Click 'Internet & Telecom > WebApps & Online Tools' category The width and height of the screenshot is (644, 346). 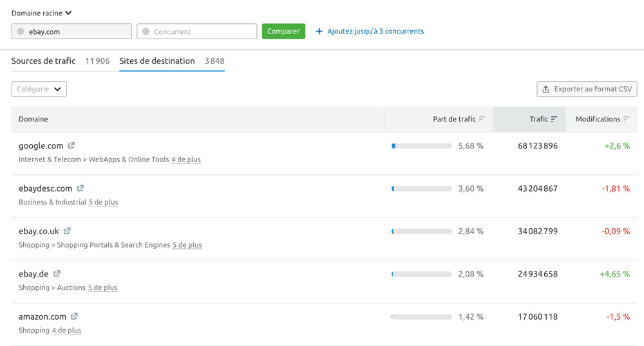93,159
